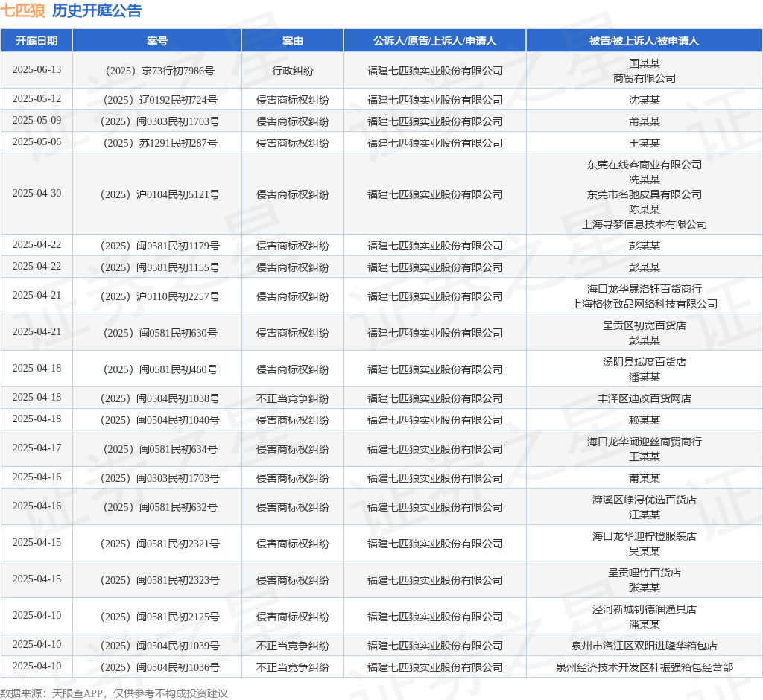
Task: Click defendant 上海寻梦信息技术有限公司
Action: pos(645,224)
